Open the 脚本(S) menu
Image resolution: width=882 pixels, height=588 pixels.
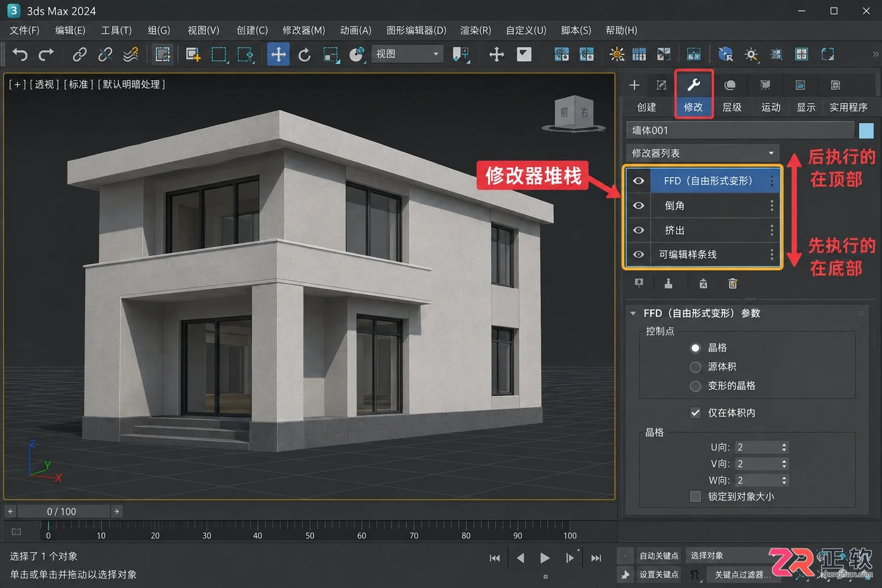576,31
